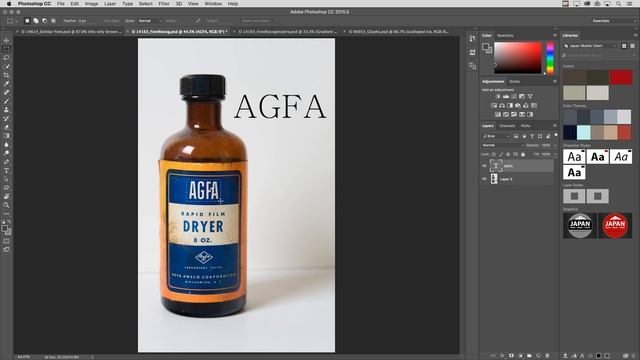The width and height of the screenshot is (640, 360).
Task: Add a layer mask to layer
Action: click(511, 356)
